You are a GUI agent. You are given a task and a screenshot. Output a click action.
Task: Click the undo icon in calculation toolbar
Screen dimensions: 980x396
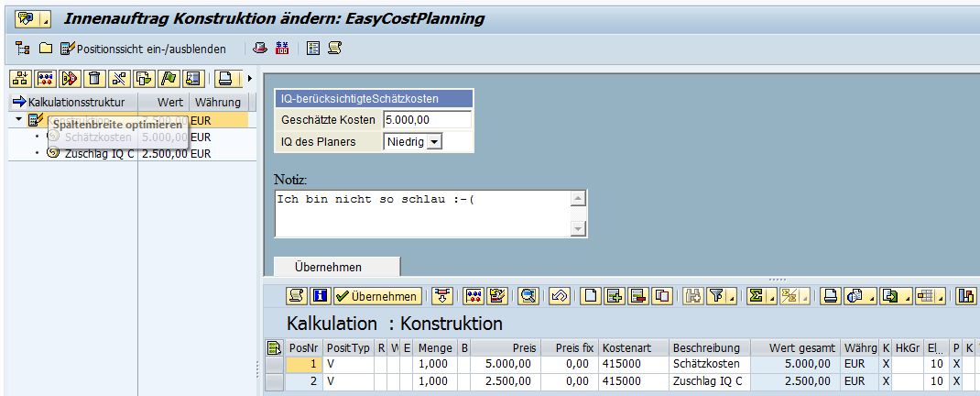560,296
